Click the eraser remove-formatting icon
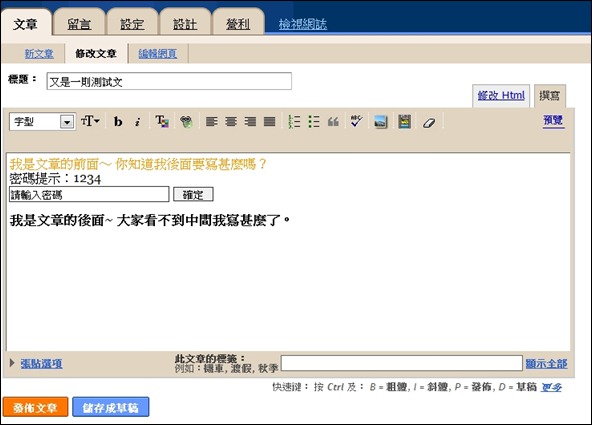The height and width of the screenshot is (425, 592). point(429,122)
